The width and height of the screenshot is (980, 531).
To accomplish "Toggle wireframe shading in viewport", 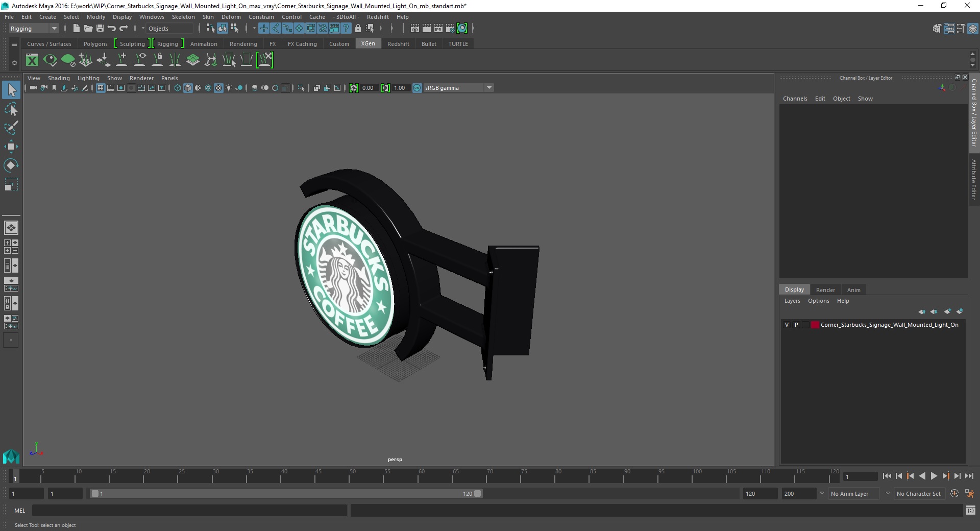I will click(178, 88).
